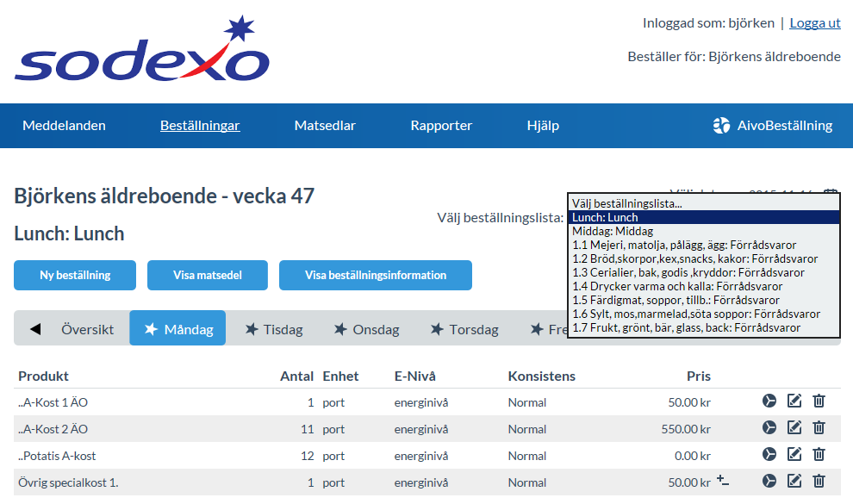Open arrow icon in ..A-Kost 1 ÄO row
The height and width of the screenshot is (504, 853).
pos(769,401)
